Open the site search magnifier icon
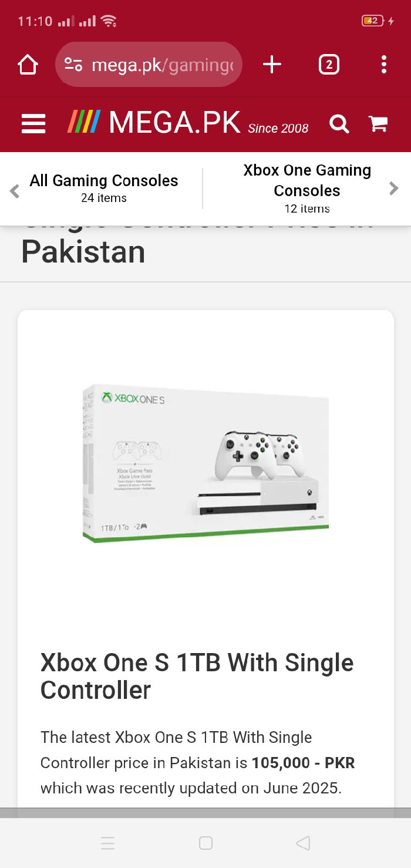Image resolution: width=411 pixels, height=868 pixels. 339,124
